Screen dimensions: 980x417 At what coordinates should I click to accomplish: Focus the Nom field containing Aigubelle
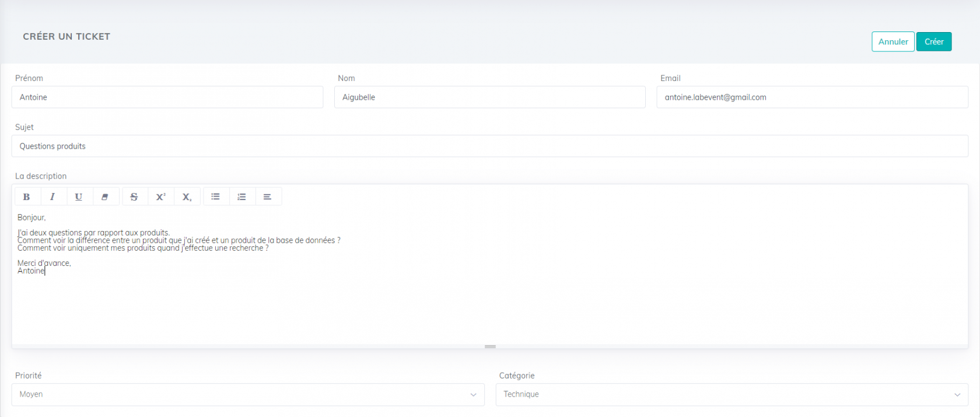pyautogui.click(x=489, y=97)
